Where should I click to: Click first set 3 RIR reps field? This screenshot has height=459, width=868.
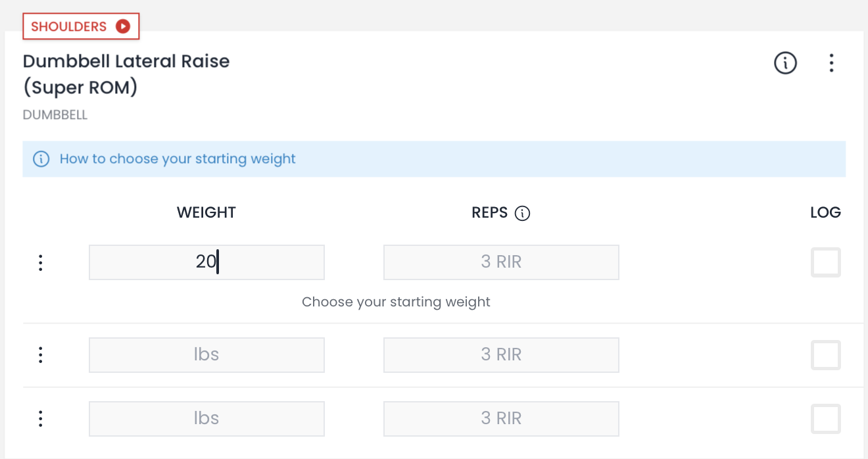[x=501, y=262]
